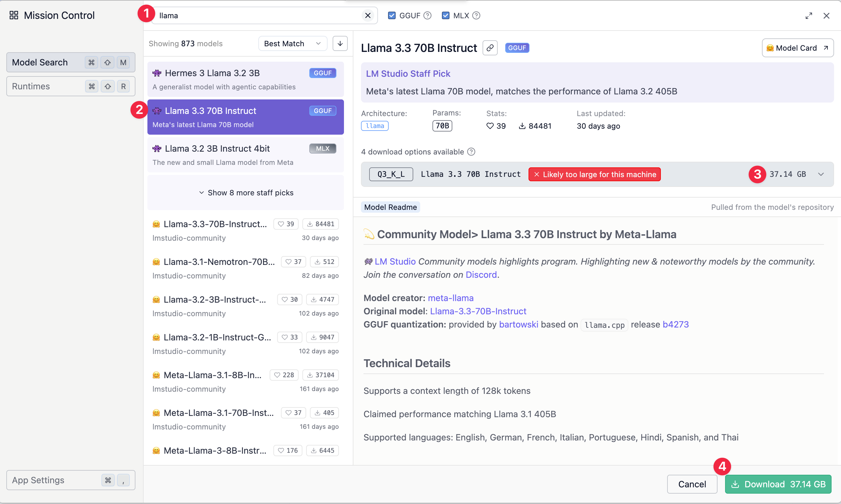The width and height of the screenshot is (841, 504).
Task: Click the expand window arrows icon
Action: click(x=809, y=16)
